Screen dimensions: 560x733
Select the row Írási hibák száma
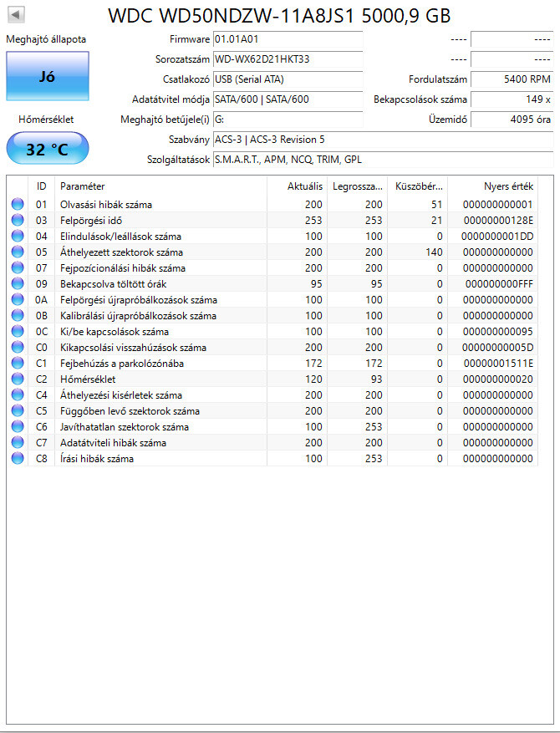point(272,459)
